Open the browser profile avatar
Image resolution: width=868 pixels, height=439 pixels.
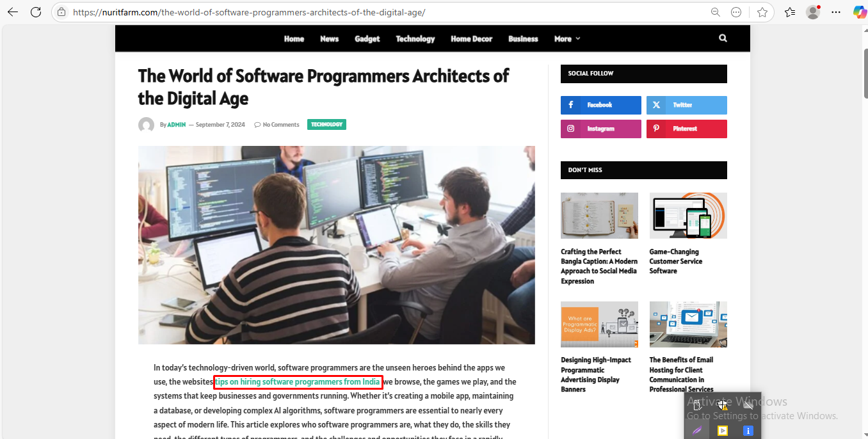813,12
